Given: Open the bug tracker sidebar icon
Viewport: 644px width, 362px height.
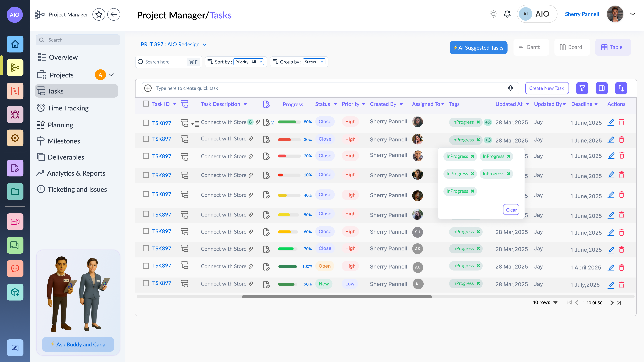Looking at the screenshot, I should (15, 114).
